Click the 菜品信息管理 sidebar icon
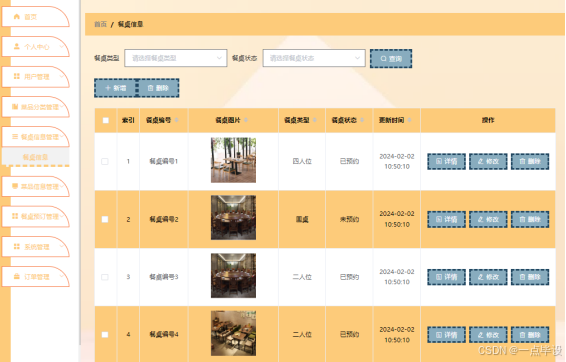Viewport: 566px width, 362px height. [x=15, y=186]
